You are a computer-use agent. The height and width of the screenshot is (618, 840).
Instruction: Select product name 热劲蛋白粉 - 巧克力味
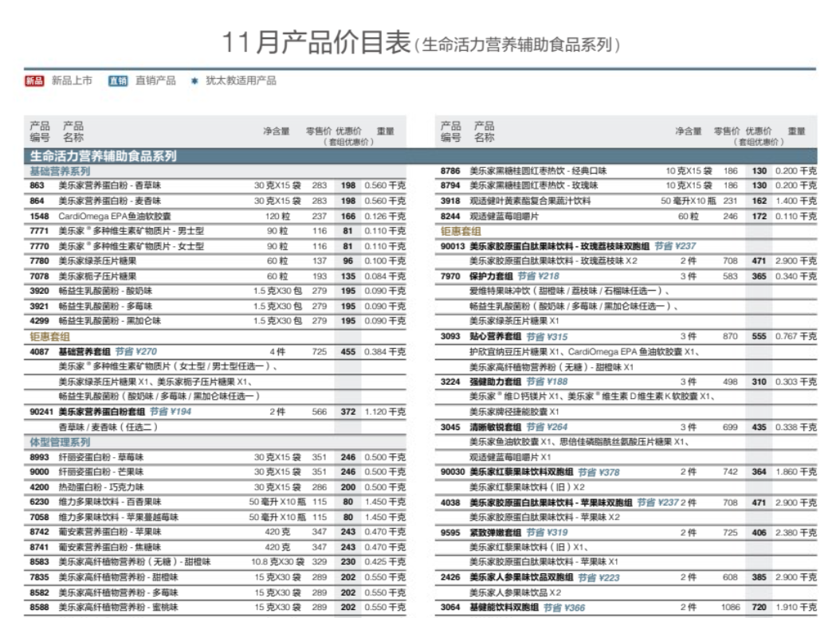(x=101, y=487)
